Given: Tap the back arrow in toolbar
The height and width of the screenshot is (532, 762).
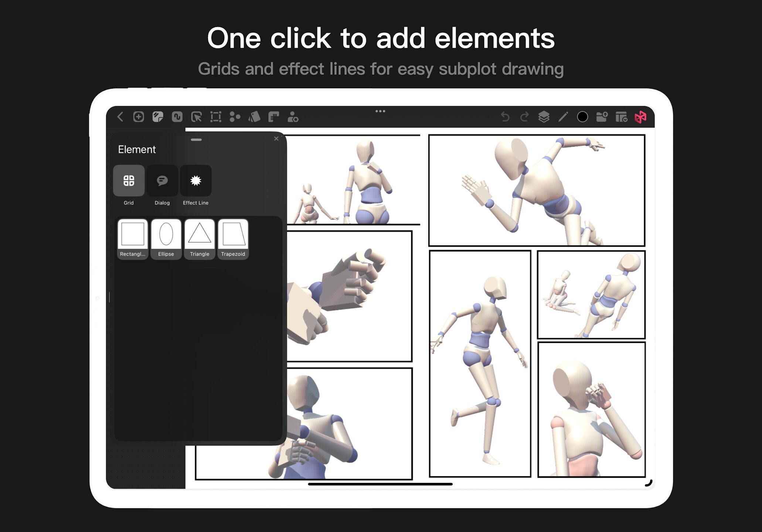Looking at the screenshot, I should [x=120, y=117].
